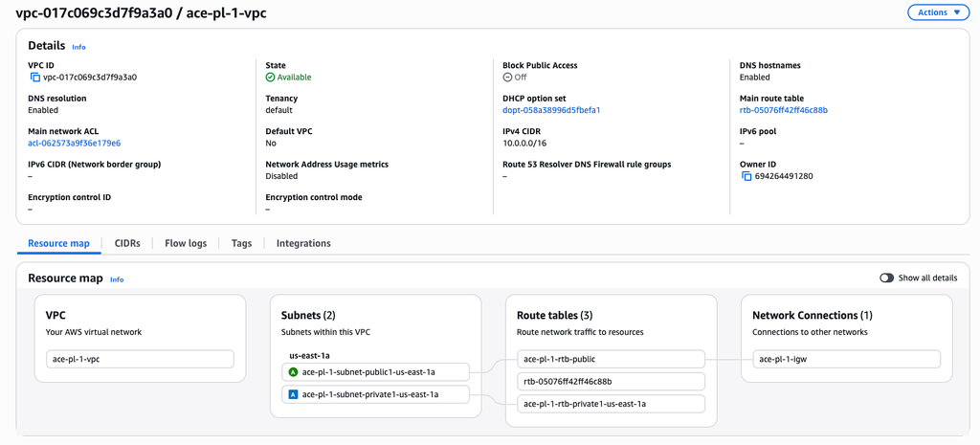
Task: Click the DNS resolution Enabled value
Action: pyautogui.click(x=43, y=110)
